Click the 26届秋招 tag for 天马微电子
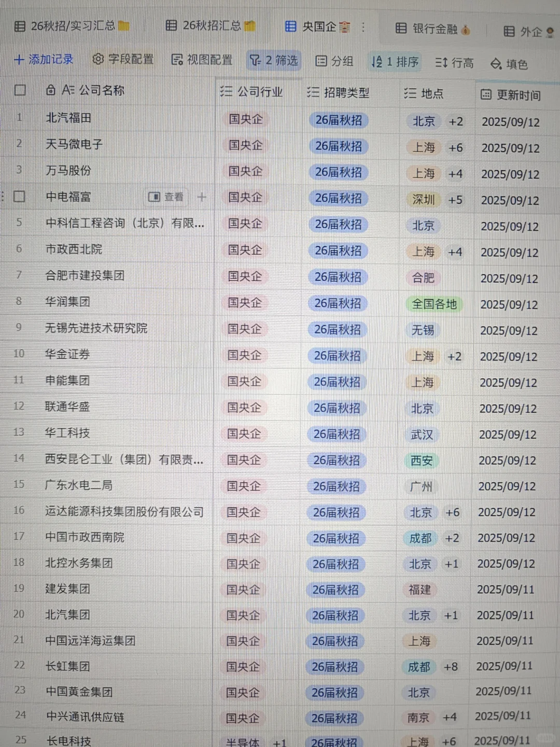Image resolution: width=560 pixels, height=747 pixels. click(339, 146)
